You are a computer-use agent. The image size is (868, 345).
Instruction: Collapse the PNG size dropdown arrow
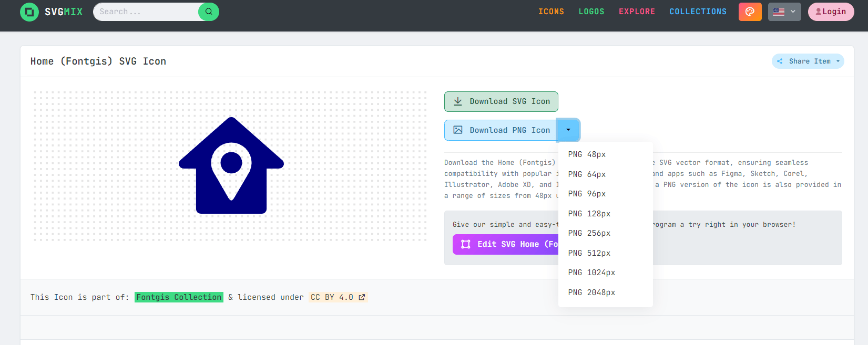click(568, 130)
